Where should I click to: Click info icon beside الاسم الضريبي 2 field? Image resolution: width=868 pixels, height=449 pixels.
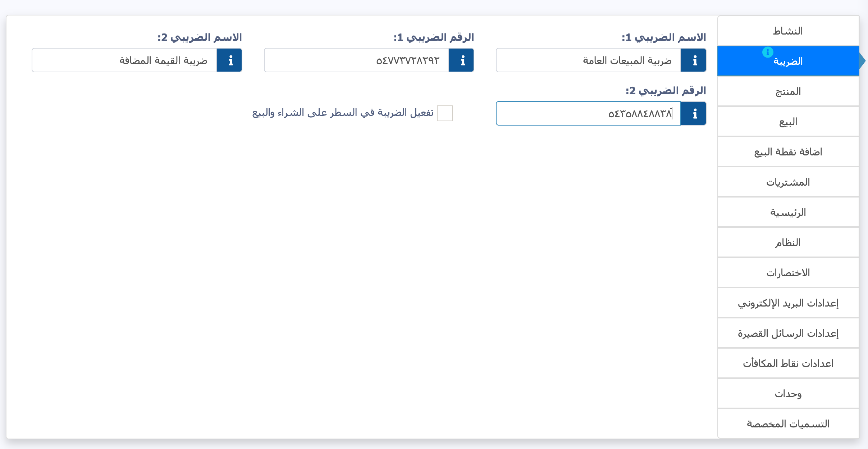pyautogui.click(x=229, y=60)
